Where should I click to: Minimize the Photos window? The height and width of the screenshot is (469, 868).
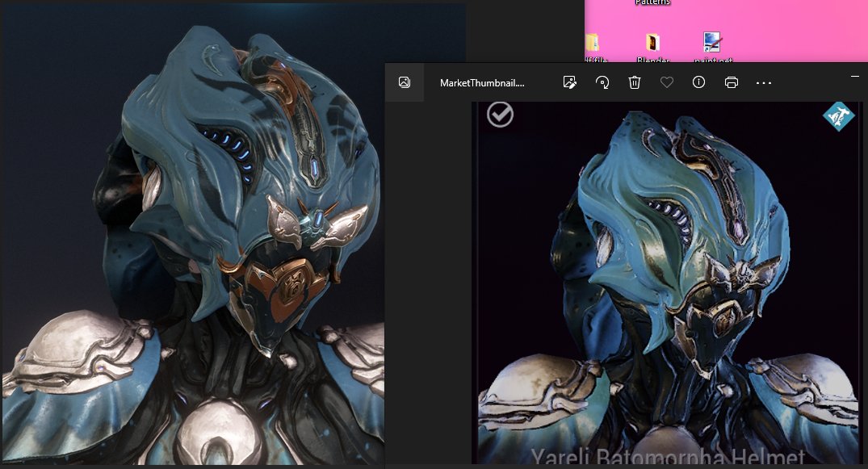[855, 76]
